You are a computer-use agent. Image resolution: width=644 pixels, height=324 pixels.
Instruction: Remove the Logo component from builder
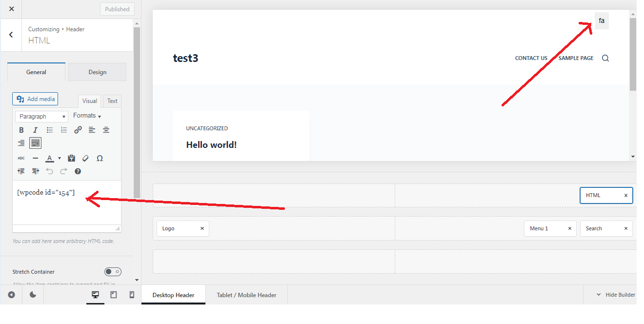tap(202, 228)
